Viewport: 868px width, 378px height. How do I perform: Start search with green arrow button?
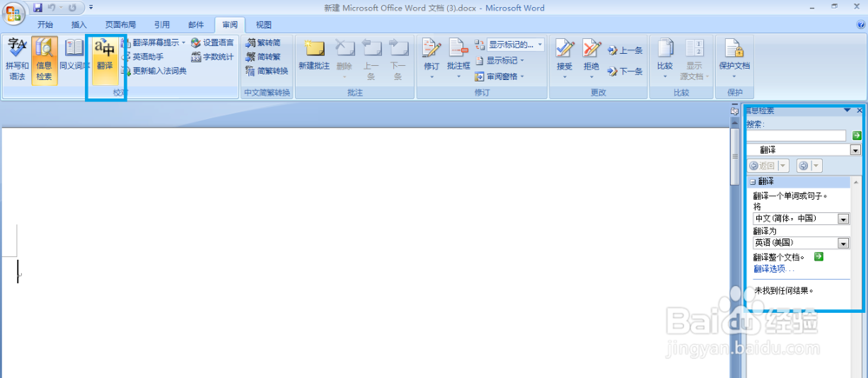click(x=857, y=136)
